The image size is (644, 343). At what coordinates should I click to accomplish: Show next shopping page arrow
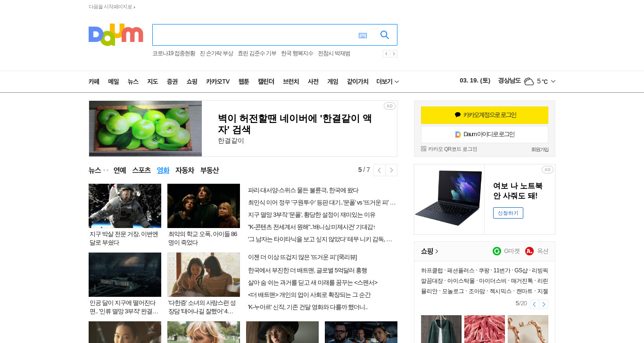click(544, 304)
